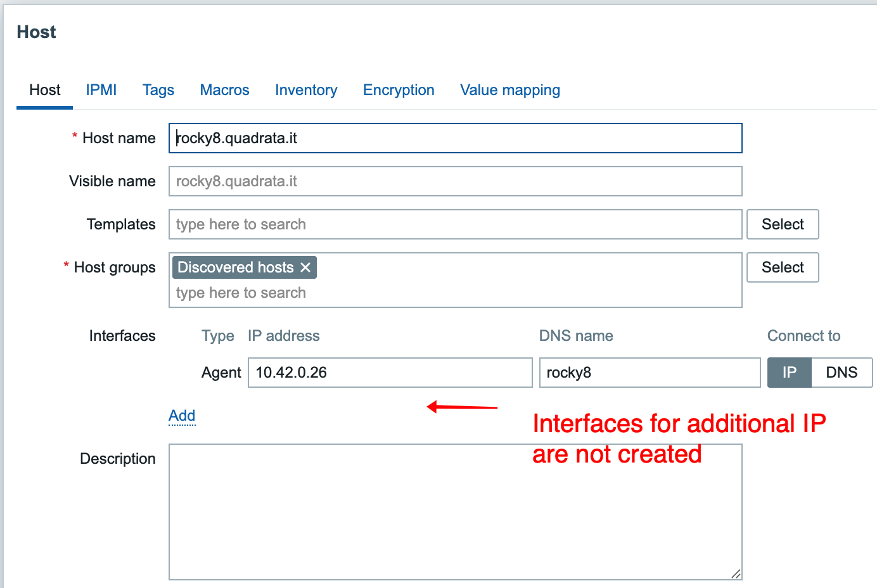
Task: Click into the Visible name field
Action: [x=455, y=181]
